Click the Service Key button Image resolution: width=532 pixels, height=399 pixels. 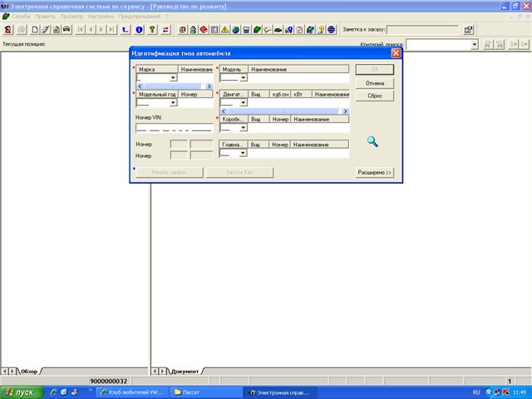point(239,172)
